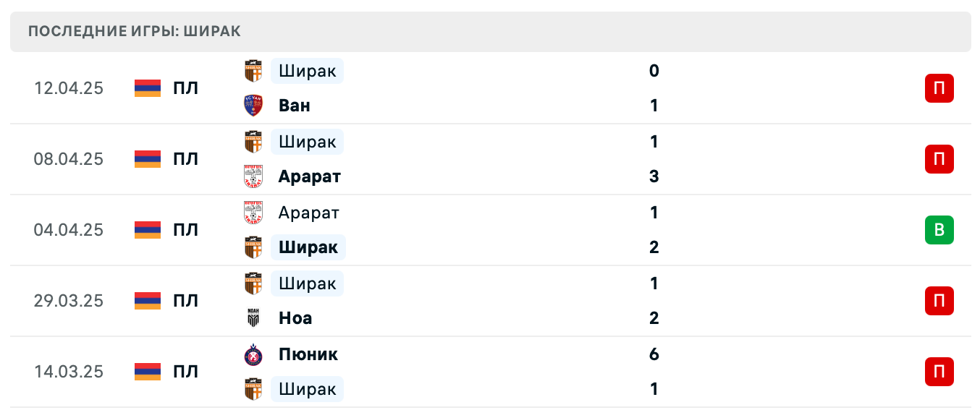Click the П badge for the Pyunik match
980x418 pixels.
click(939, 371)
